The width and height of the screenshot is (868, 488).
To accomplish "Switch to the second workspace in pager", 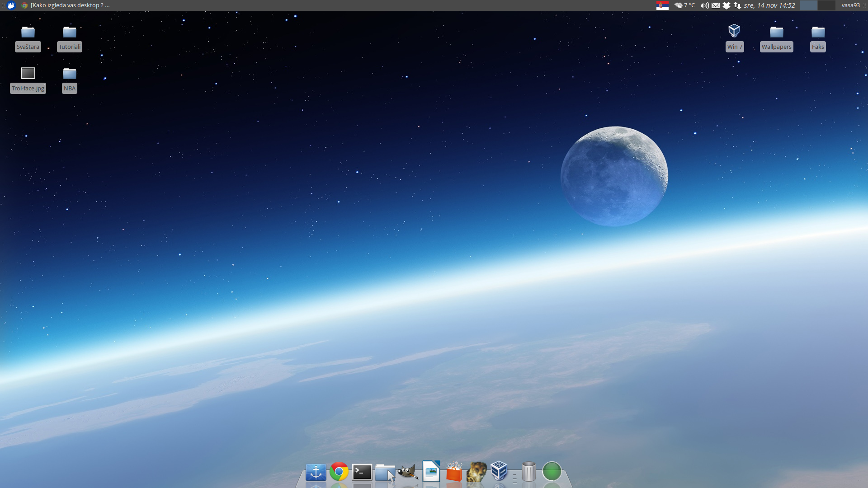I will 826,5.
